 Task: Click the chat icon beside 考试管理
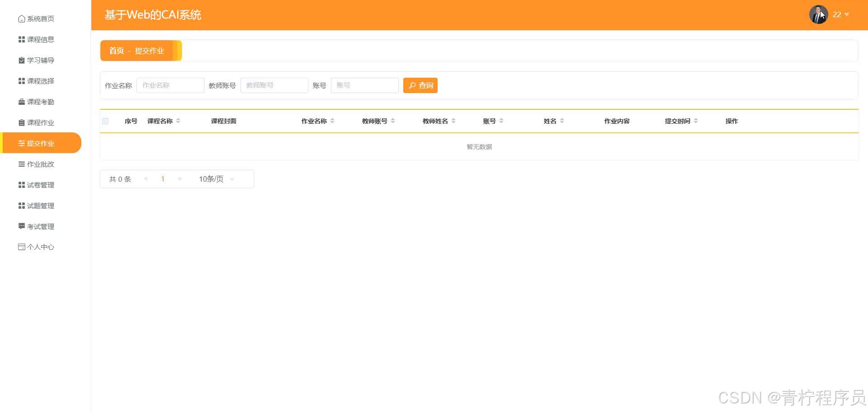point(21,226)
